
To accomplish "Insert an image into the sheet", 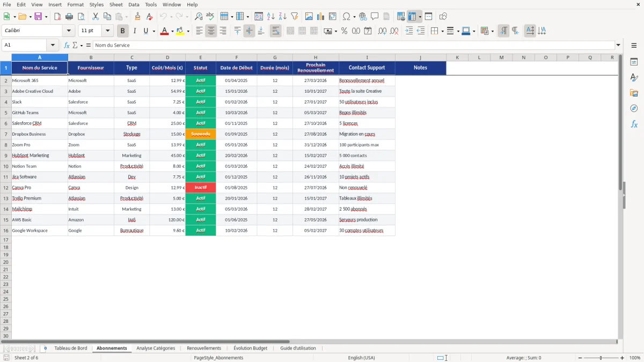I will 309,16.
